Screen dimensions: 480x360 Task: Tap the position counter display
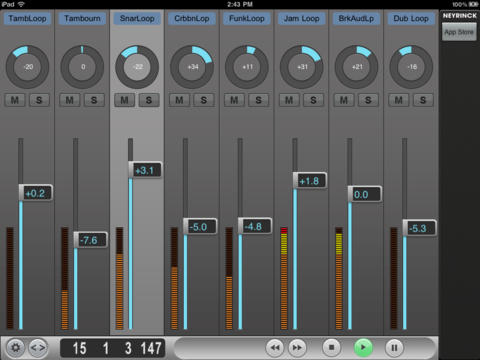(x=112, y=348)
